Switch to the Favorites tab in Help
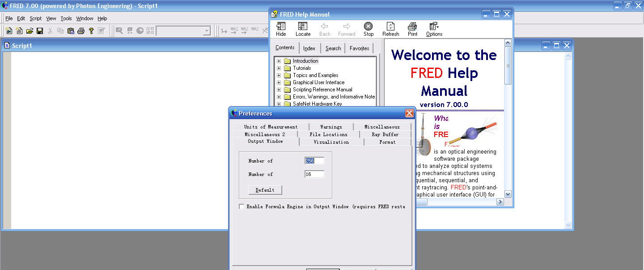Screen dimensions: 644x270 (360, 48)
